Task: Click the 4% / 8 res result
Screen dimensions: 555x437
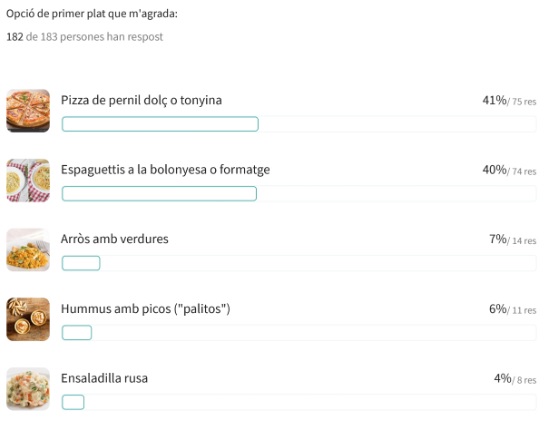Action: point(515,379)
